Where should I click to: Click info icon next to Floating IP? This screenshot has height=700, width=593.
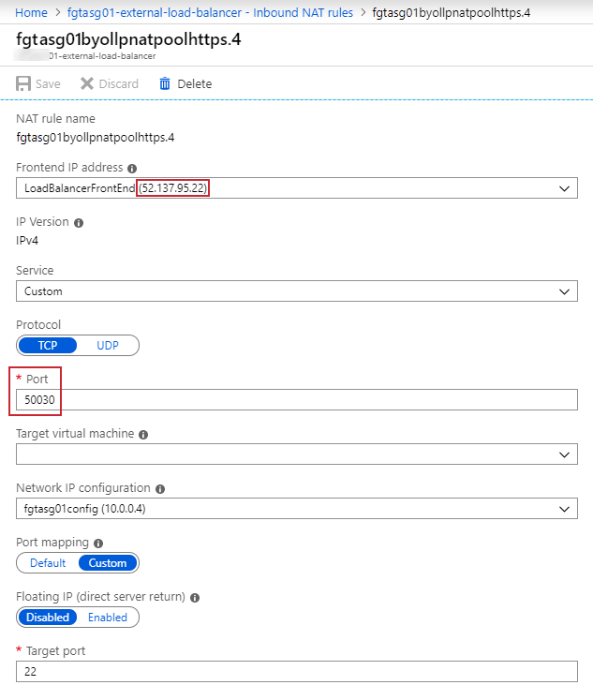point(195,598)
